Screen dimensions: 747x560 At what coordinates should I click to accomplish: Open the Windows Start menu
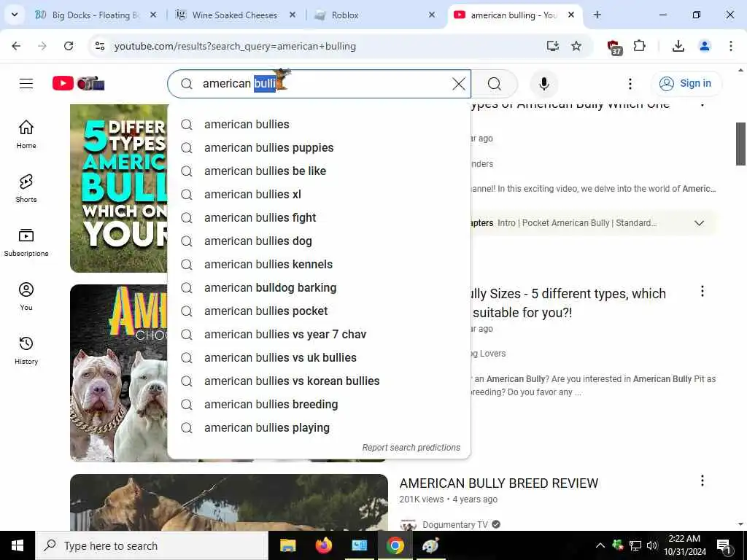point(18,545)
